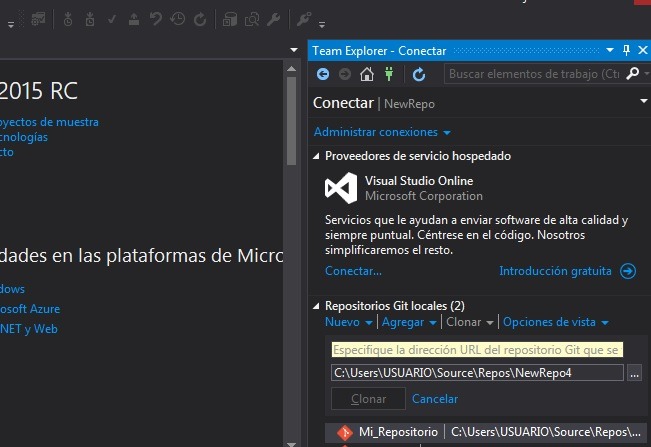Click the Buscar elementos de trabajo box
The width and height of the screenshot is (651, 447).
click(534, 74)
